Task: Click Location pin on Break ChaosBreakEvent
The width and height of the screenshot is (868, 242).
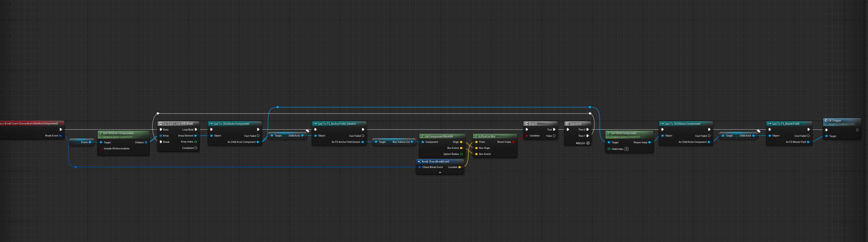Action: coord(460,167)
